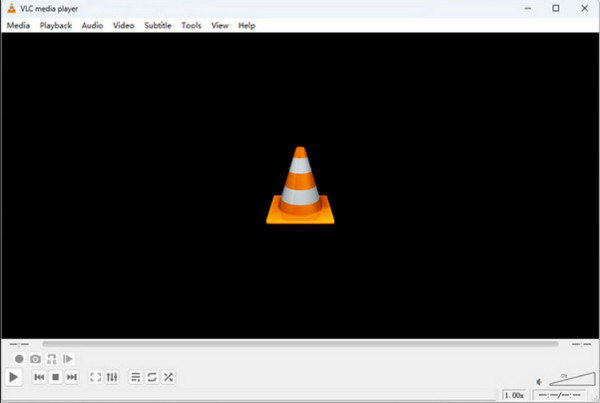Click the VLC cone logo in video area
The width and height of the screenshot is (600, 403).
[300, 186]
